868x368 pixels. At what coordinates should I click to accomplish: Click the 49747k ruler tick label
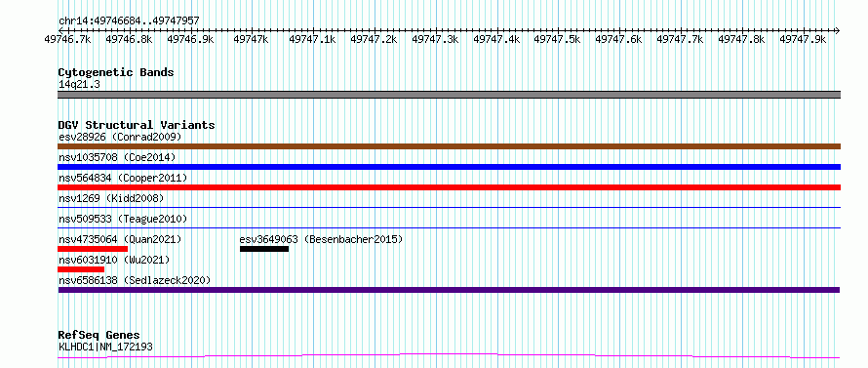[251, 39]
